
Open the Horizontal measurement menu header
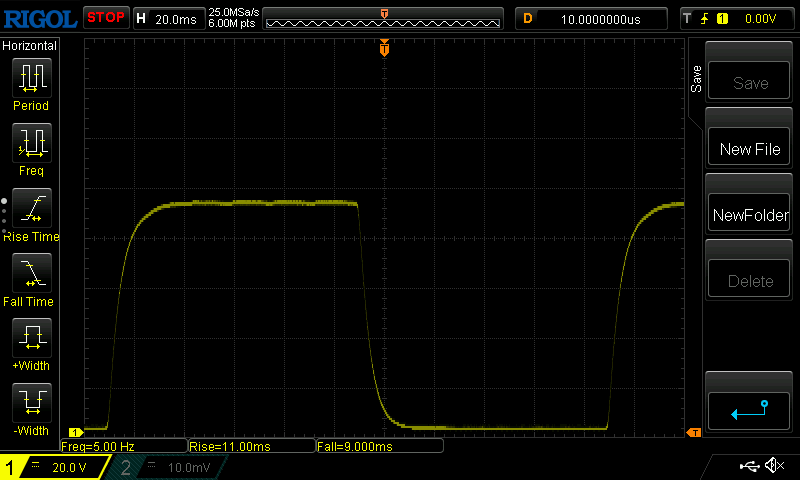pos(30,46)
